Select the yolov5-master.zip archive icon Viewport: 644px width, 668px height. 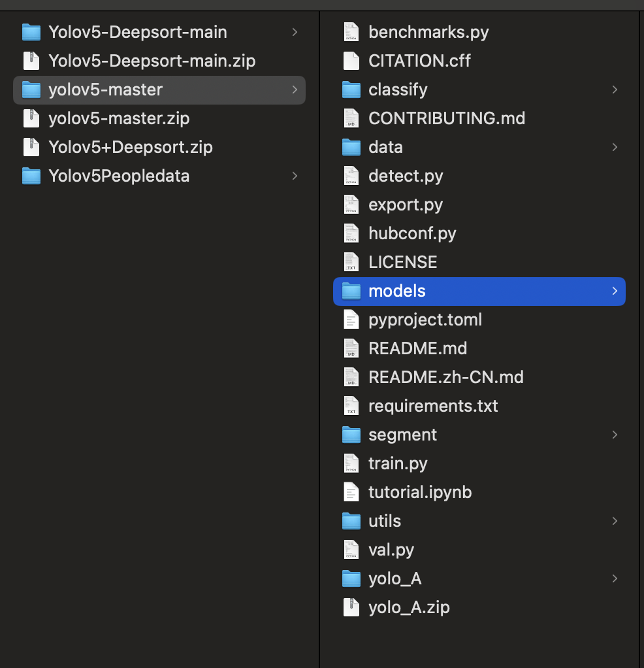[31, 118]
